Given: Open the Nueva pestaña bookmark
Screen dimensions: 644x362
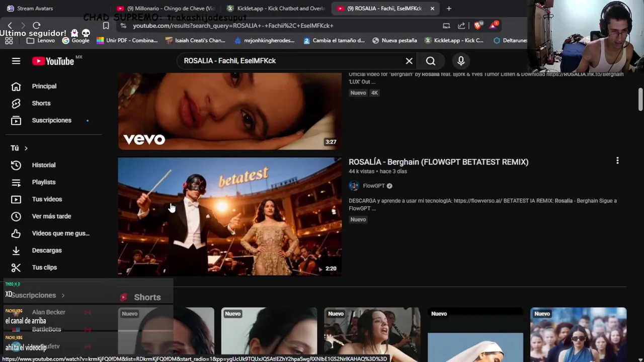Looking at the screenshot, I should [x=394, y=40].
